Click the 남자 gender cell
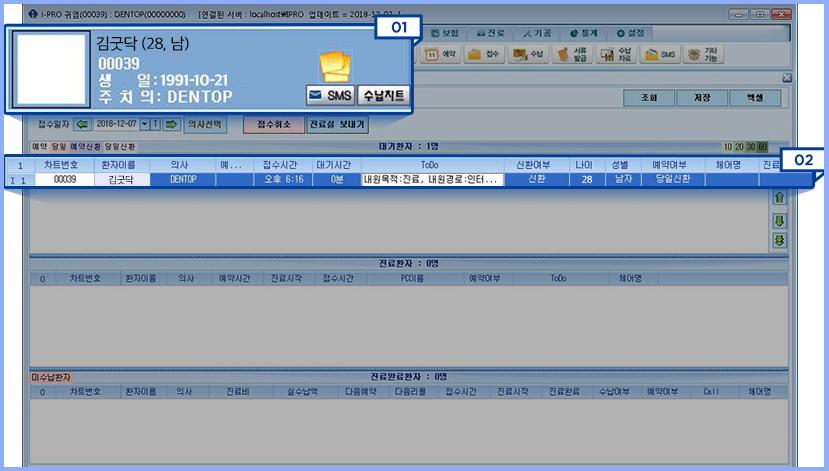This screenshot has height=471, width=829. (623, 179)
